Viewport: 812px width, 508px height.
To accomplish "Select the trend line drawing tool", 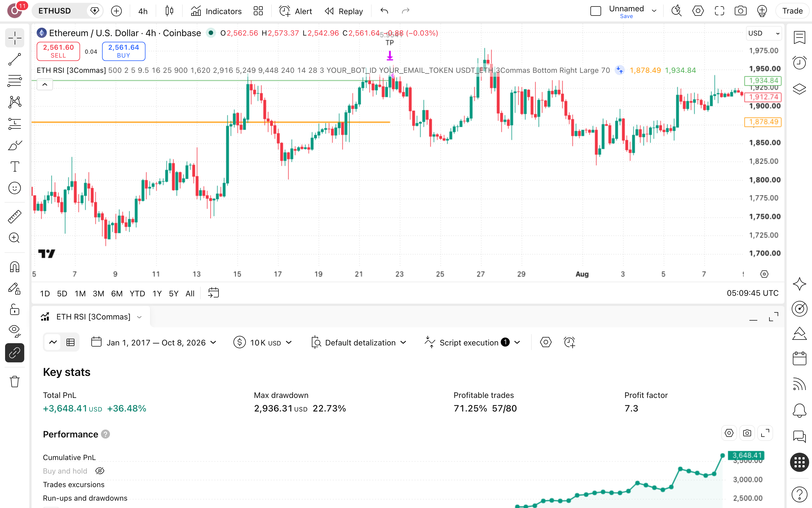I will 14,60.
